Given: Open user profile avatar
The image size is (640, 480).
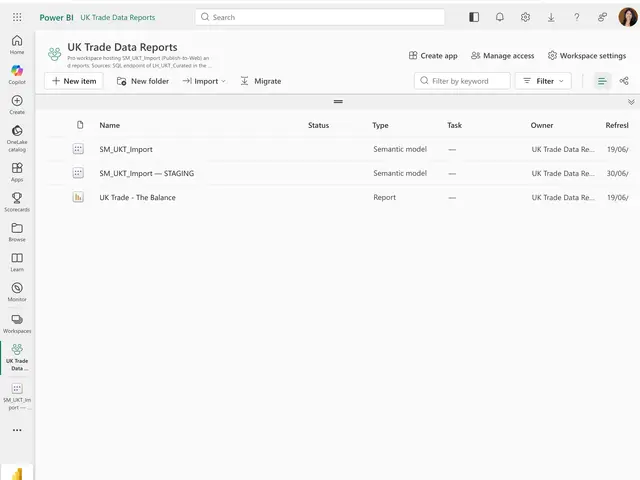Looking at the screenshot, I should [628, 17].
